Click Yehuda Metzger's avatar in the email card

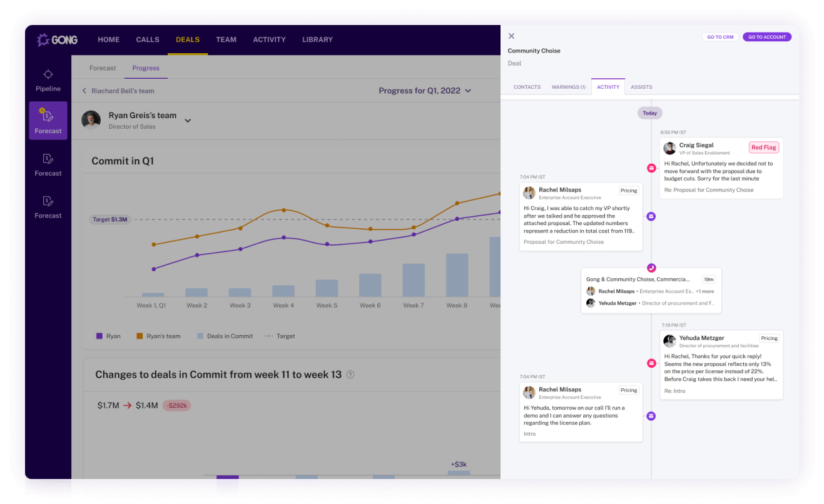click(669, 341)
